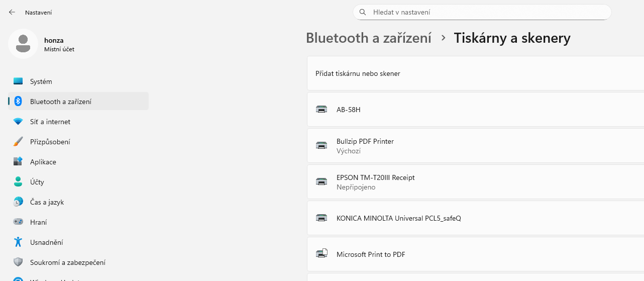Open EPSON TM-T20III Receipt printer settings
This screenshot has width=644, height=281.
[375, 182]
